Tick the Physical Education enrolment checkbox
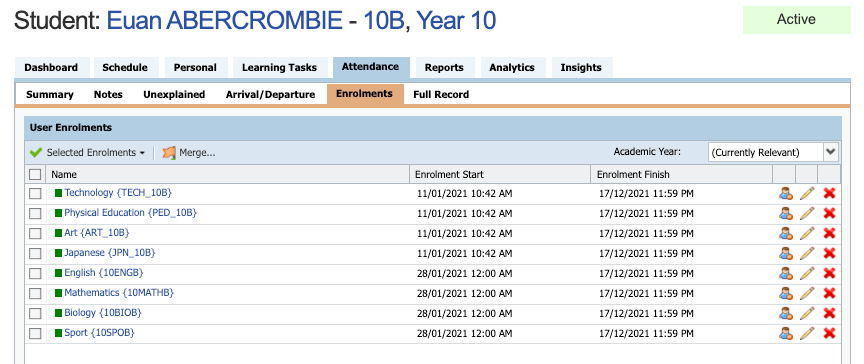This screenshot has height=364, width=864. pos(35,213)
